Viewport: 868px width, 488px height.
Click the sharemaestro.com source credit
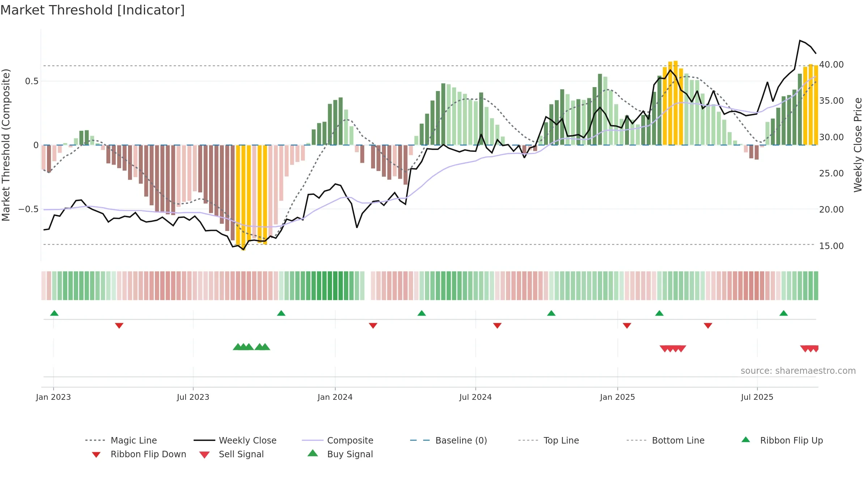(x=798, y=371)
